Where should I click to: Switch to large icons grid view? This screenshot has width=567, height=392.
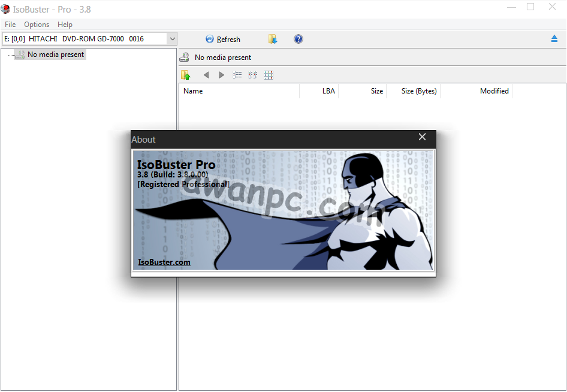click(269, 75)
